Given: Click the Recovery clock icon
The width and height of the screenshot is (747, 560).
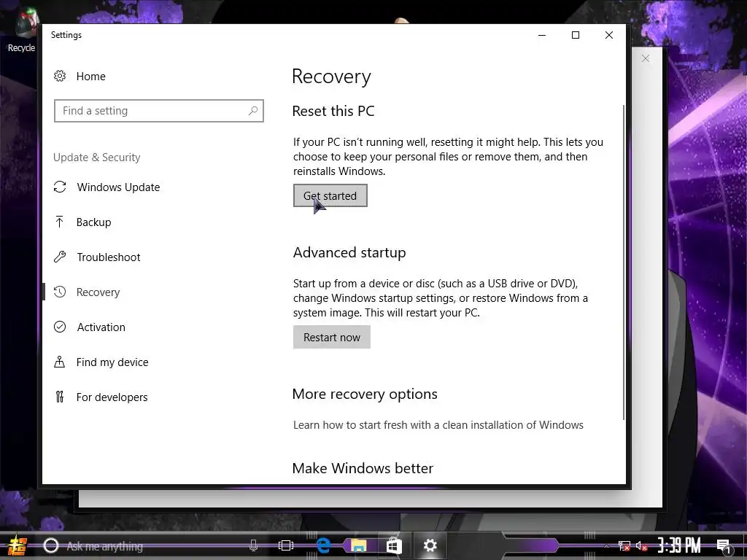Looking at the screenshot, I should coord(60,292).
